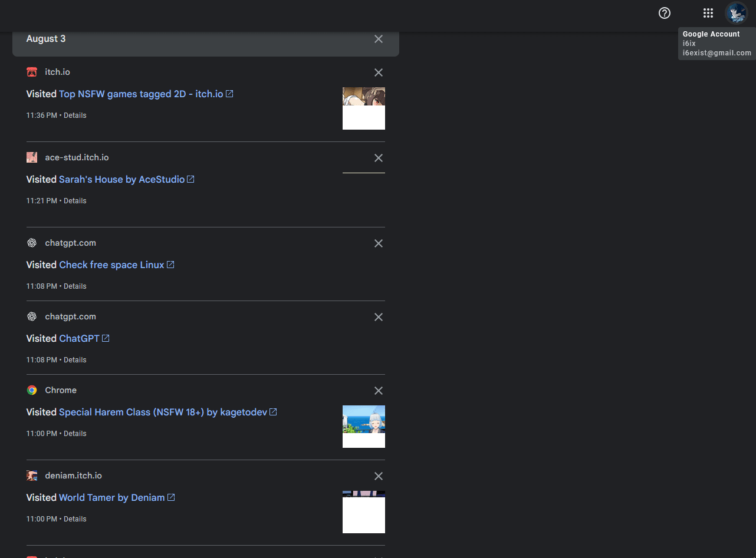View Details of the Chrome 11:00 PM visit

point(75,434)
